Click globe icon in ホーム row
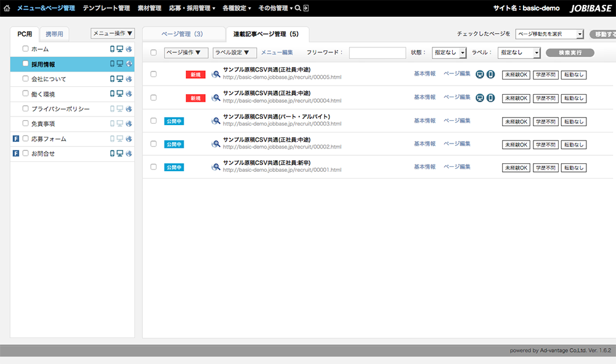This screenshot has width=616, height=364. pyautogui.click(x=129, y=49)
